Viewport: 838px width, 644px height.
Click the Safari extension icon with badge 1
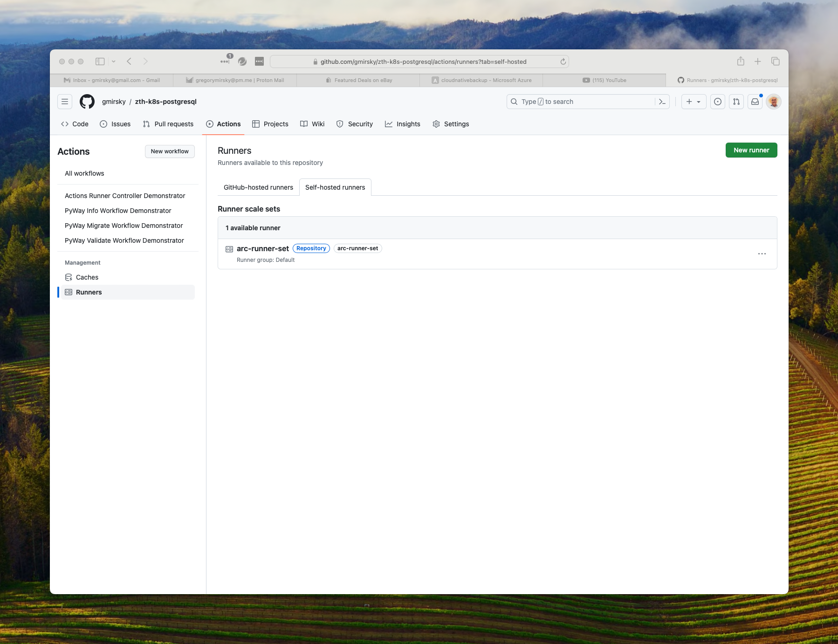coord(226,61)
